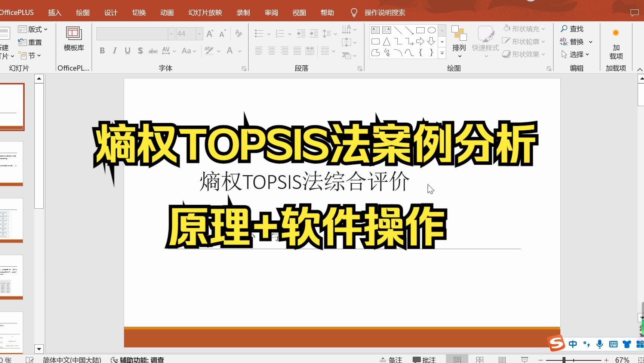The image size is (644, 363).
Task: Select the right arrow shape
Action: [420, 41]
